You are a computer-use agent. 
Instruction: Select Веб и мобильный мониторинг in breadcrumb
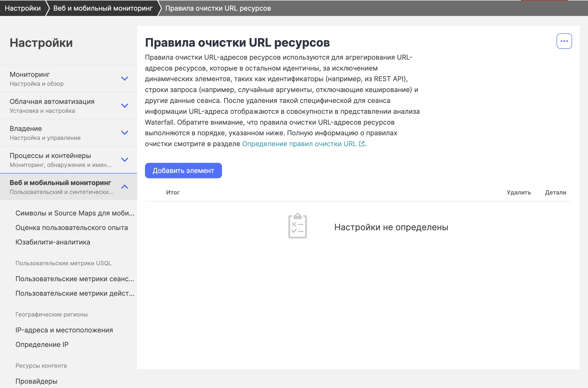click(103, 8)
